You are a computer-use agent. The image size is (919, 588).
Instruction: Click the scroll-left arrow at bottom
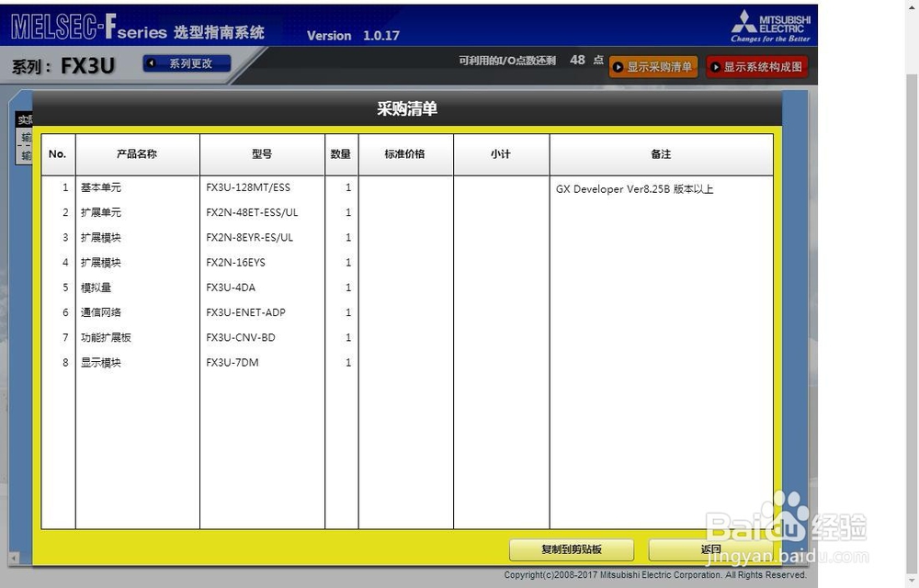point(14,559)
